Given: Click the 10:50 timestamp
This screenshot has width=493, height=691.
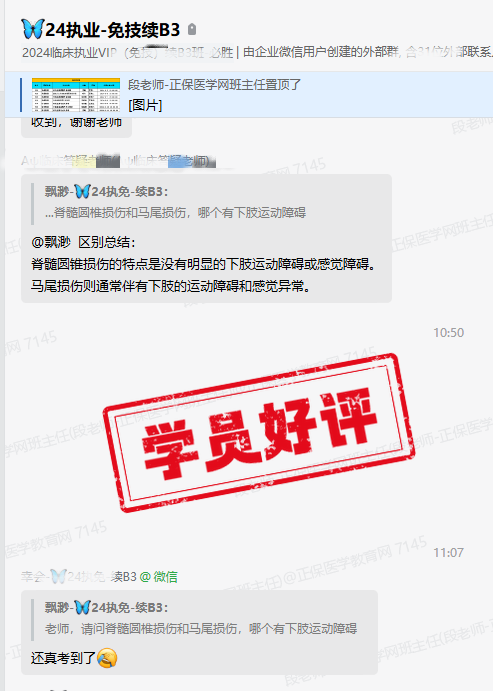Looking at the screenshot, I should point(449,333).
